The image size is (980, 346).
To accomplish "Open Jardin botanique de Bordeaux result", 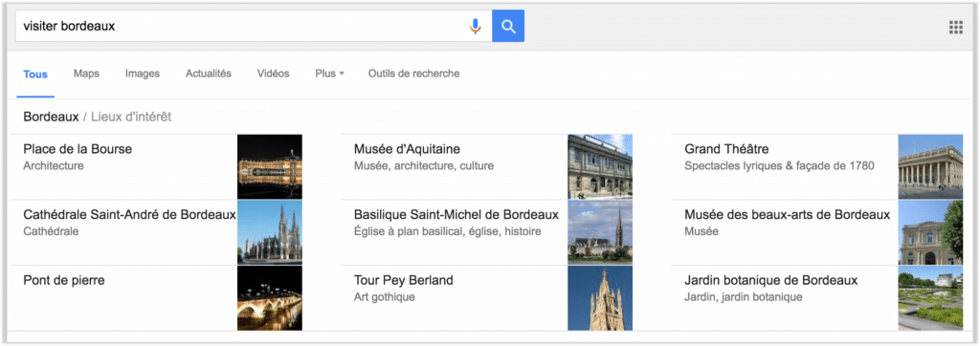I will (771, 280).
